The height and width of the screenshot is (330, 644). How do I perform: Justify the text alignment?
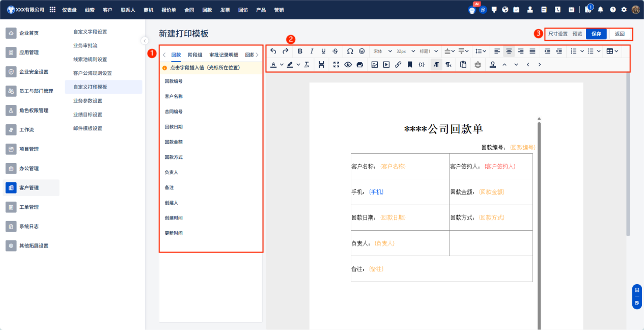click(532, 51)
